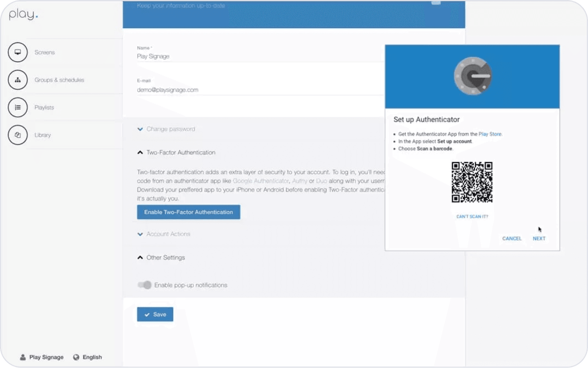Click NEXT in Authenticator dialog

(539, 239)
